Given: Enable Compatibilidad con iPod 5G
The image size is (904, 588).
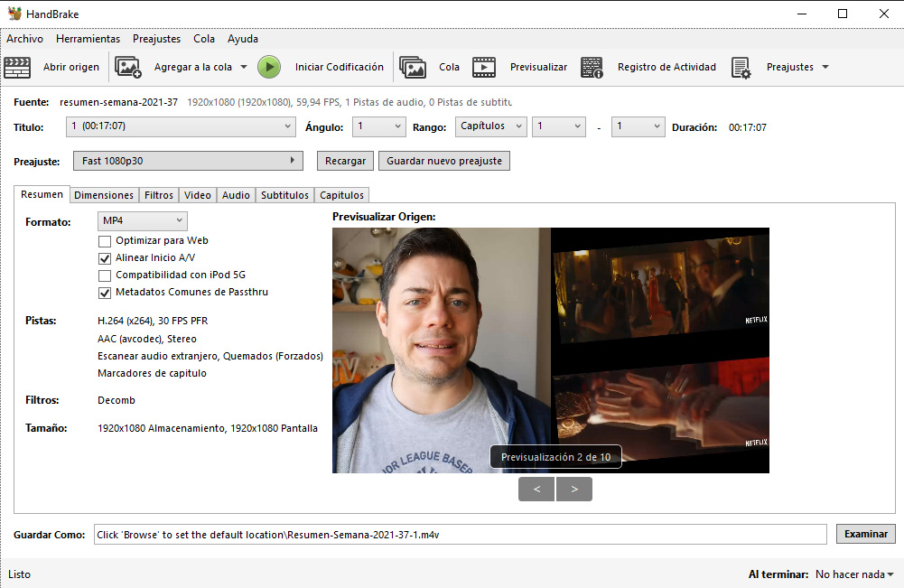Looking at the screenshot, I should (x=105, y=275).
